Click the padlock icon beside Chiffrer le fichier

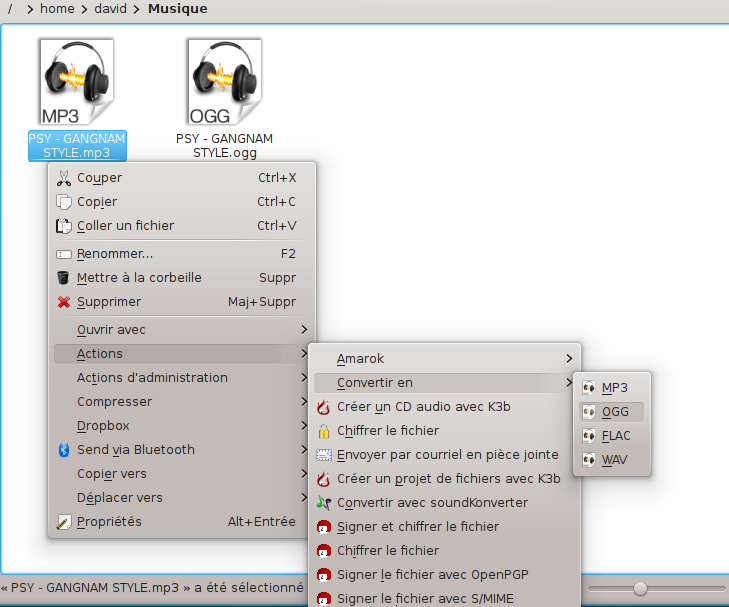pos(324,431)
